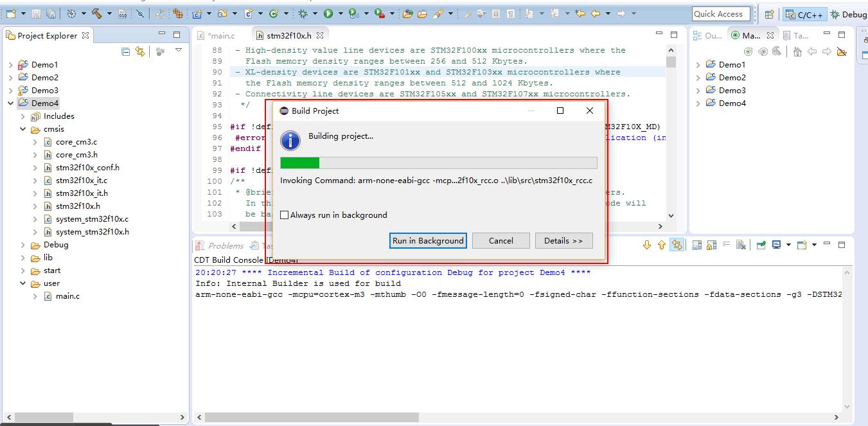Click console Previous Error up arrow
The image size is (868, 426).
click(x=662, y=245)
